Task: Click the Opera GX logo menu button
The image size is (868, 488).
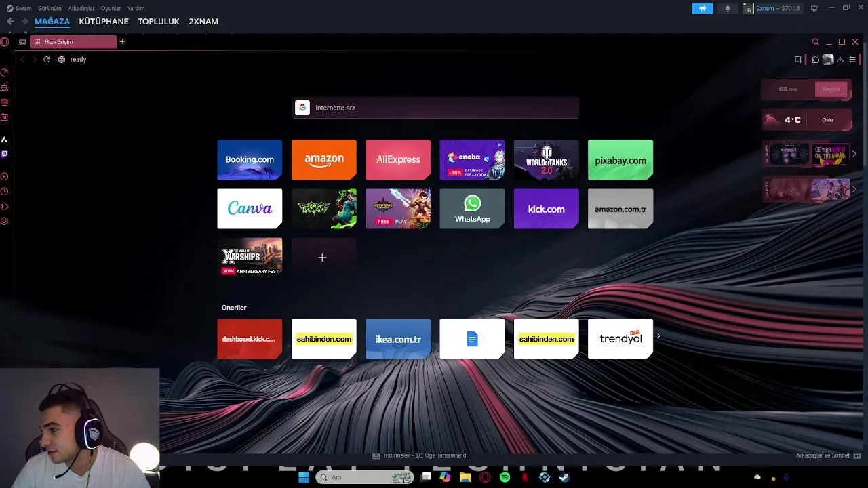Action: point(4,42)
